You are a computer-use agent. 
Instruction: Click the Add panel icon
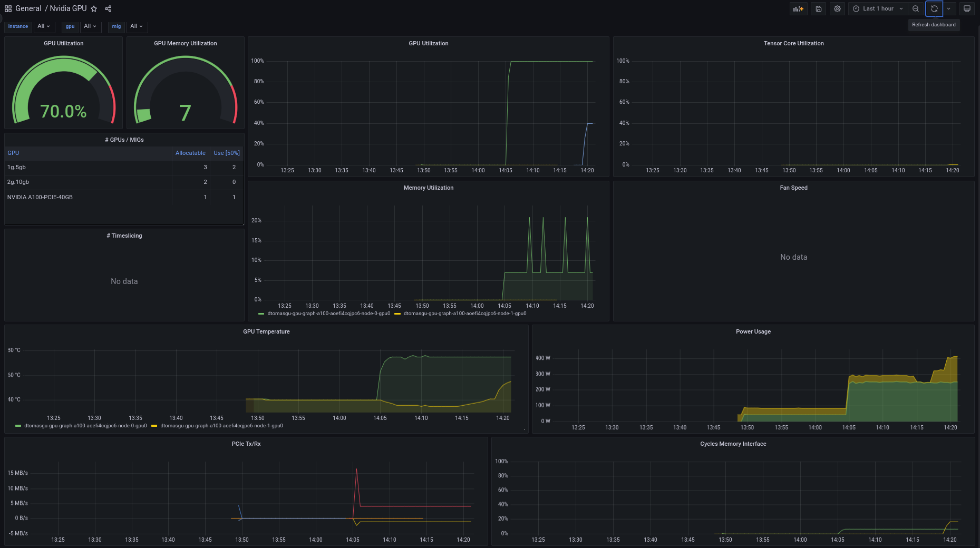[798, 8]
